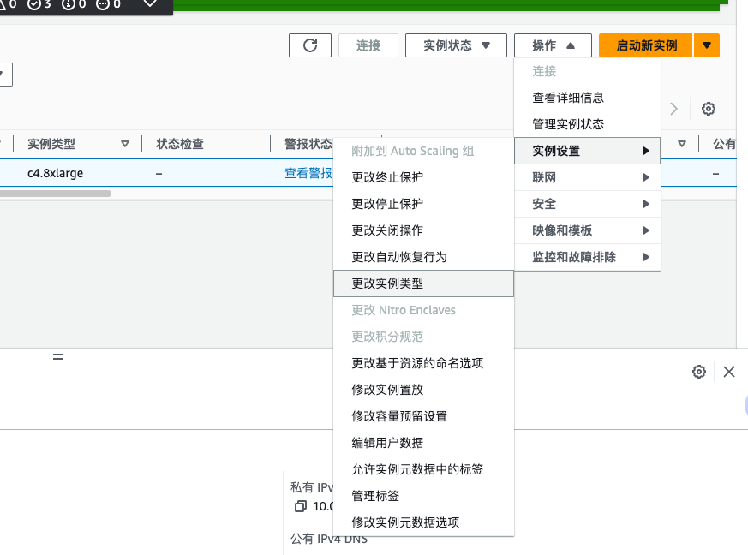748x555 pixels.
Task: Close the instance details panel
Action: [729, 372]
